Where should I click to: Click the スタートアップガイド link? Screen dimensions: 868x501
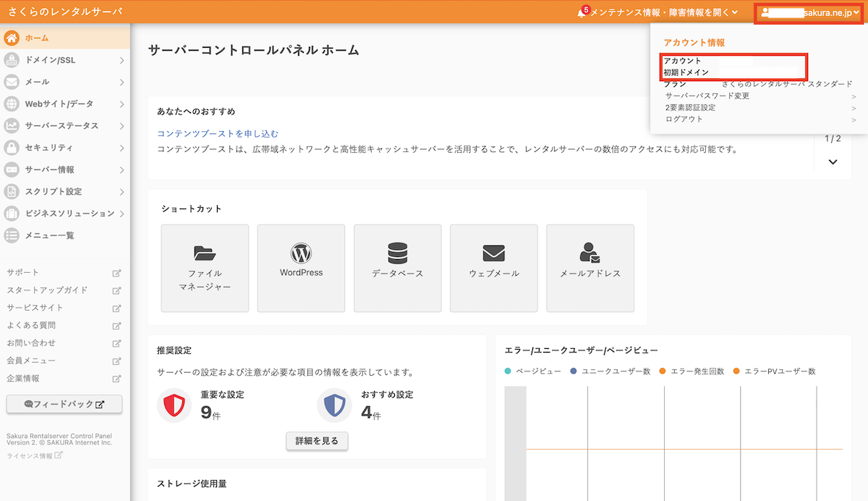(47, 290)
